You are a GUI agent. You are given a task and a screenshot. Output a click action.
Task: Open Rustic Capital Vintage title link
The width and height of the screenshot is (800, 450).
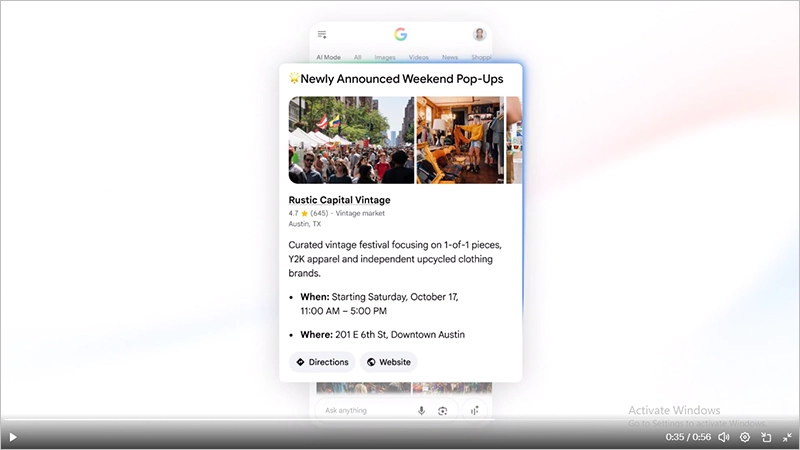tap(339, 200)
